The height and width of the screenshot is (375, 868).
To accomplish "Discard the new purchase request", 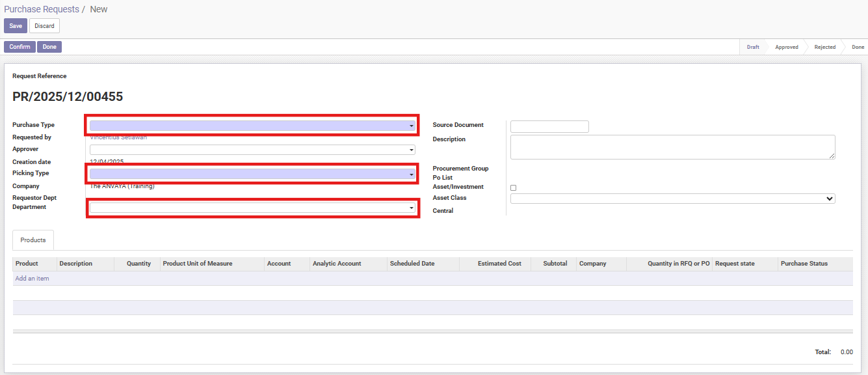I will (44, 26).
